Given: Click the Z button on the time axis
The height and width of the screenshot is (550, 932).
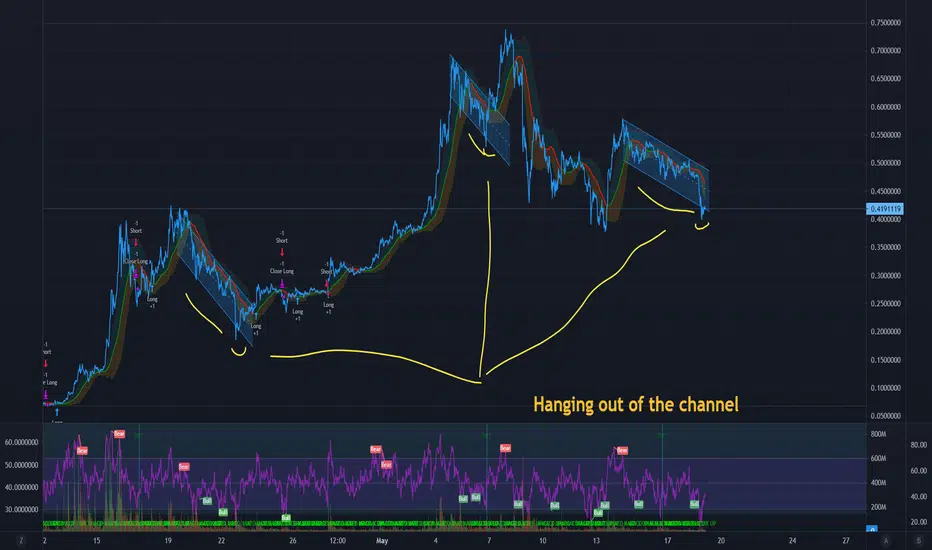Looking at the screenshot, I should (x=21, y=540).
